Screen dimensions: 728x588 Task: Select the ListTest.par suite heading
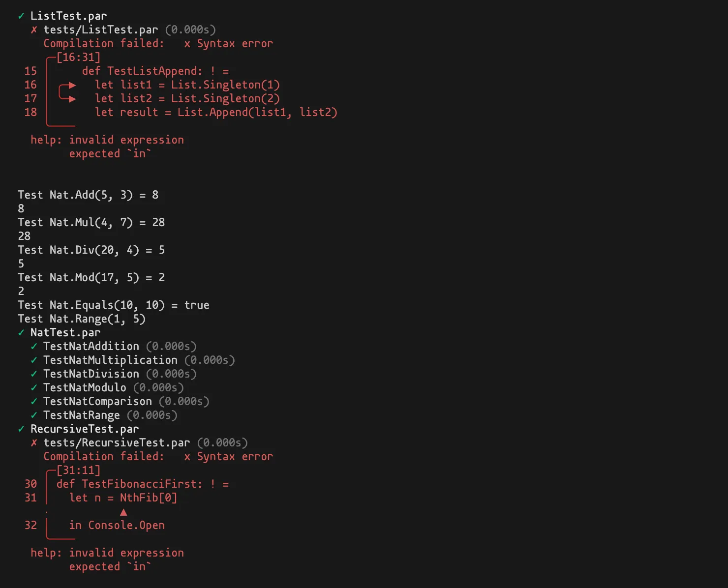[x=68, y=16]
